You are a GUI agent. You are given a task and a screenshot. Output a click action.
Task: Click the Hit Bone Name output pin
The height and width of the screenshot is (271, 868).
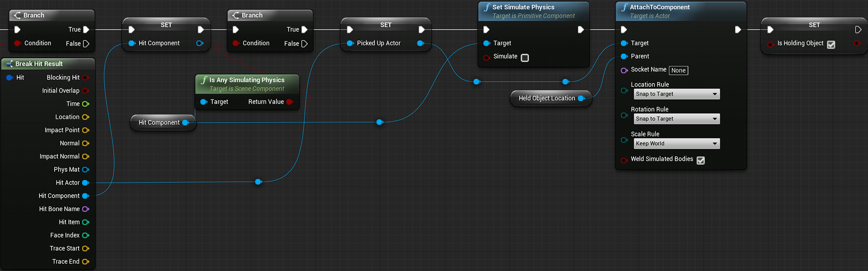tap(85, 209)
